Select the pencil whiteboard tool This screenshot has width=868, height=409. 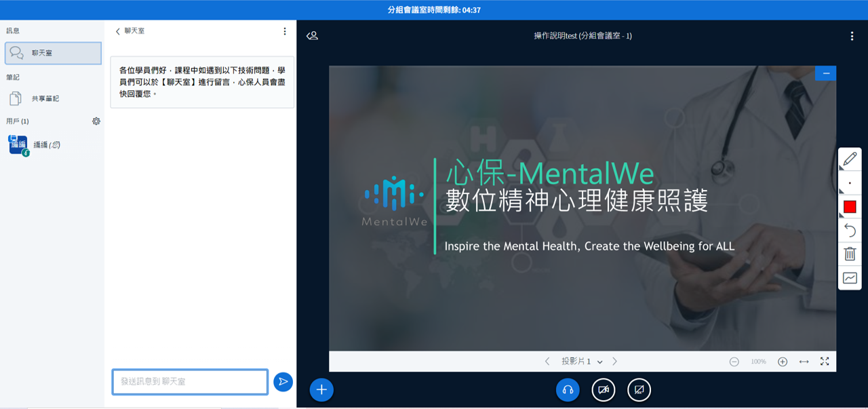pyautogui.click(x=850, y=159)
